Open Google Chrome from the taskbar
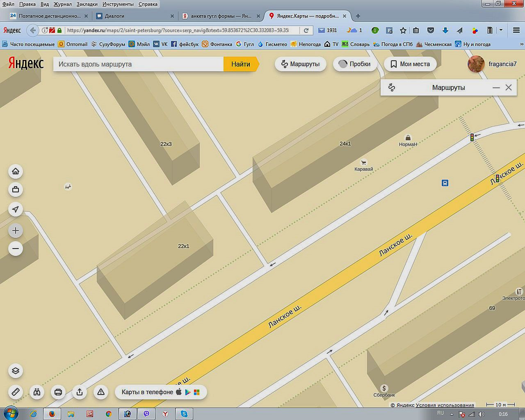This screenshot has height=420, width=525. click(x=108, y=414)
